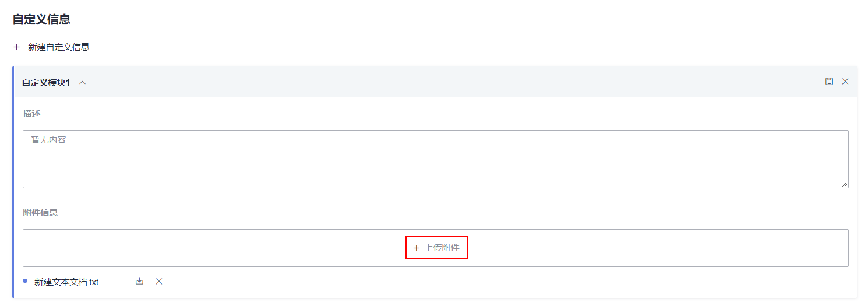Download the 新建文本文档.txt file

pos(139,281)
